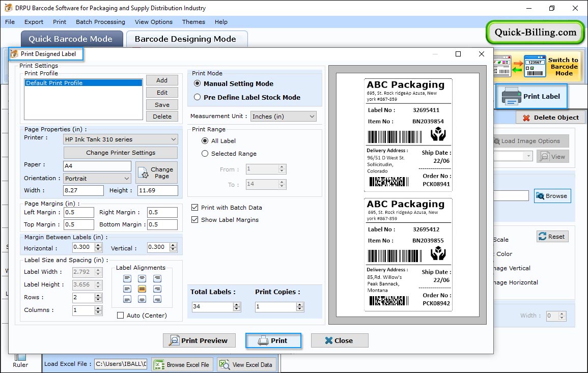Select Manual Setting Mode radio button

pos(197,83)
